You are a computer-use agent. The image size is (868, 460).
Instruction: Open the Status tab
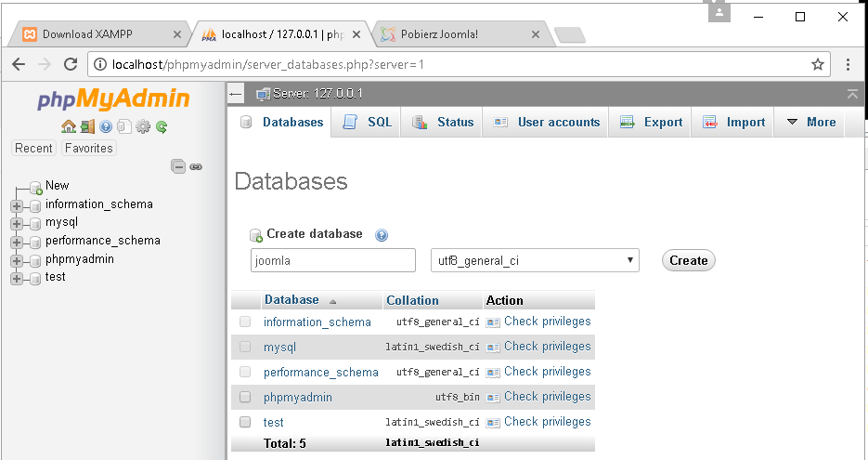coord(442,122)
